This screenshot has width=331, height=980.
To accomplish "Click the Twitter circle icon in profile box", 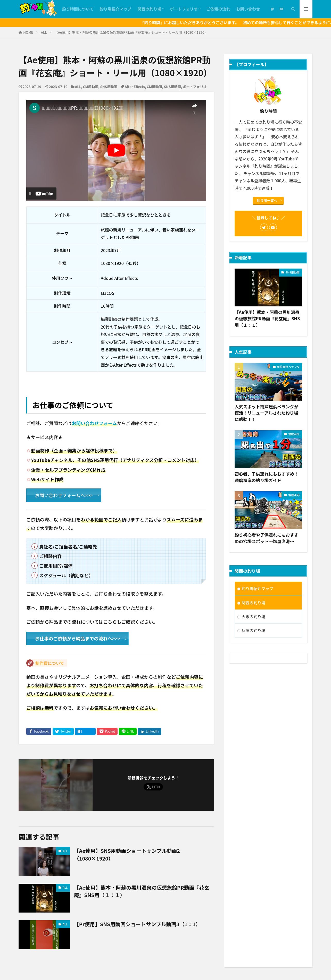I will pyautogui.click(x=263, y=228).
